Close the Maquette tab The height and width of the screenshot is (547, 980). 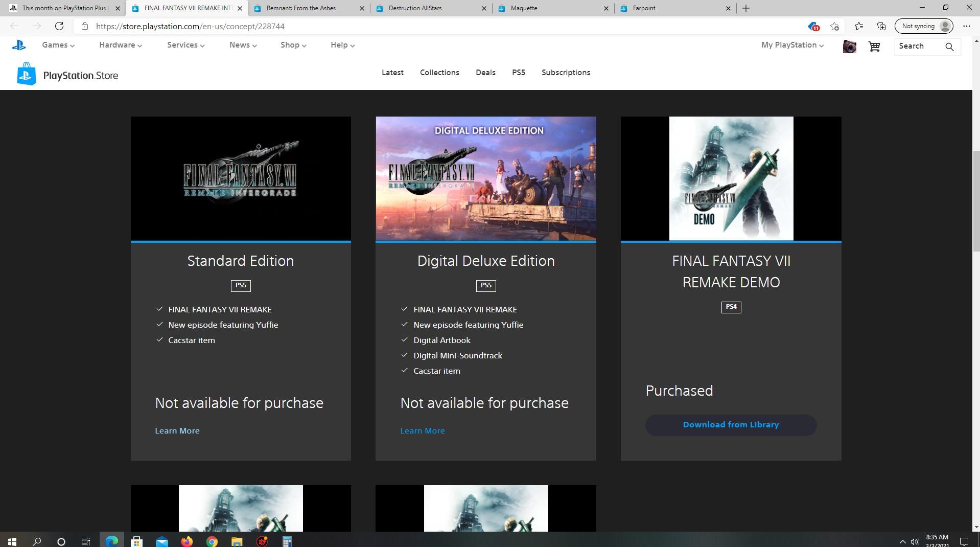(x=606, y=8)
